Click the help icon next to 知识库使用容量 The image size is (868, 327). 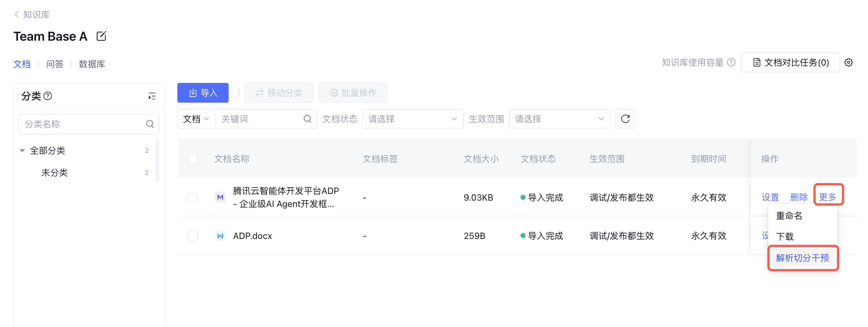pyautogui.click(x=731, y=62)
